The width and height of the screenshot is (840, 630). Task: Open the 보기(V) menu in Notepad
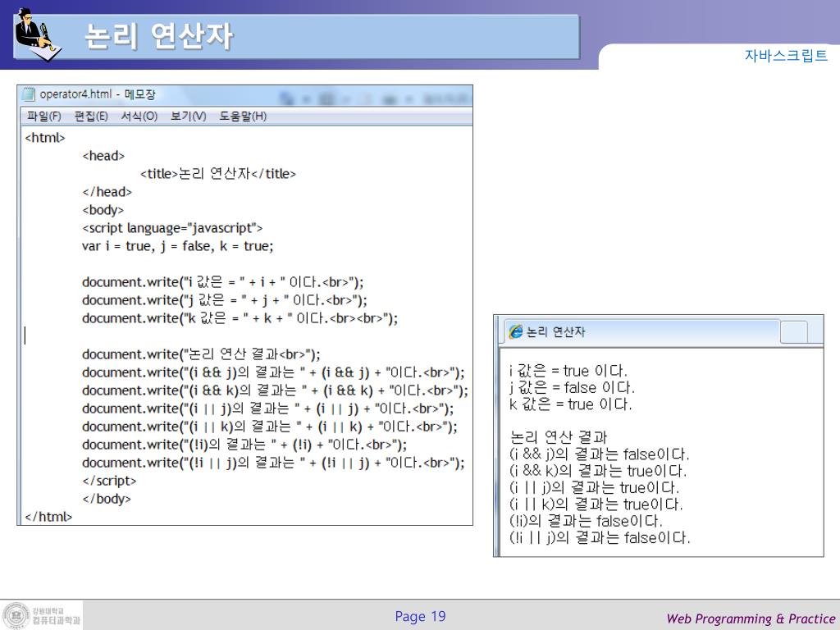(188, 116)
